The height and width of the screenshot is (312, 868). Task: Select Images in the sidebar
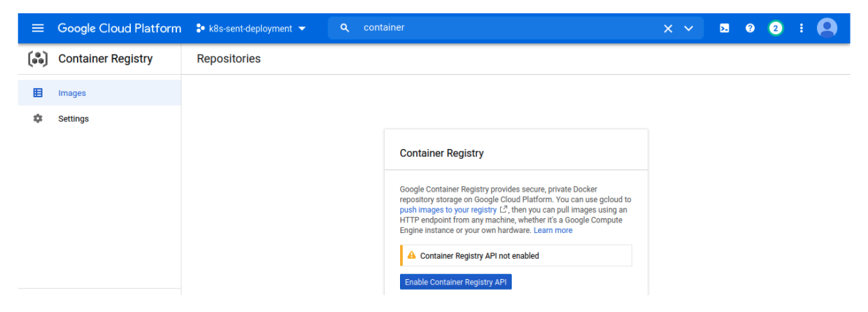(72, 93)
